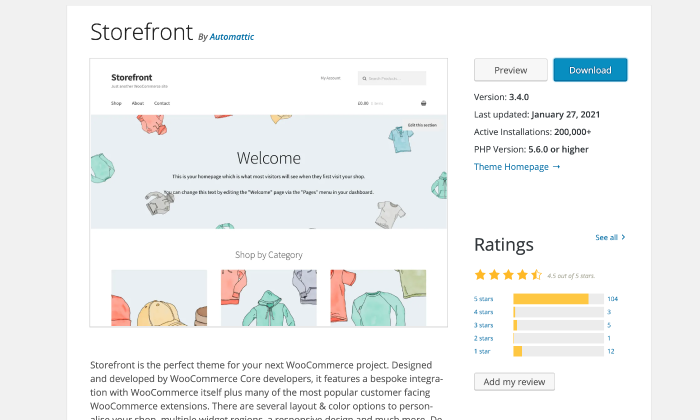Screen dimensions: 700x420
Task: Click the shopping basket icon in the preview
Action: (423, 103)
